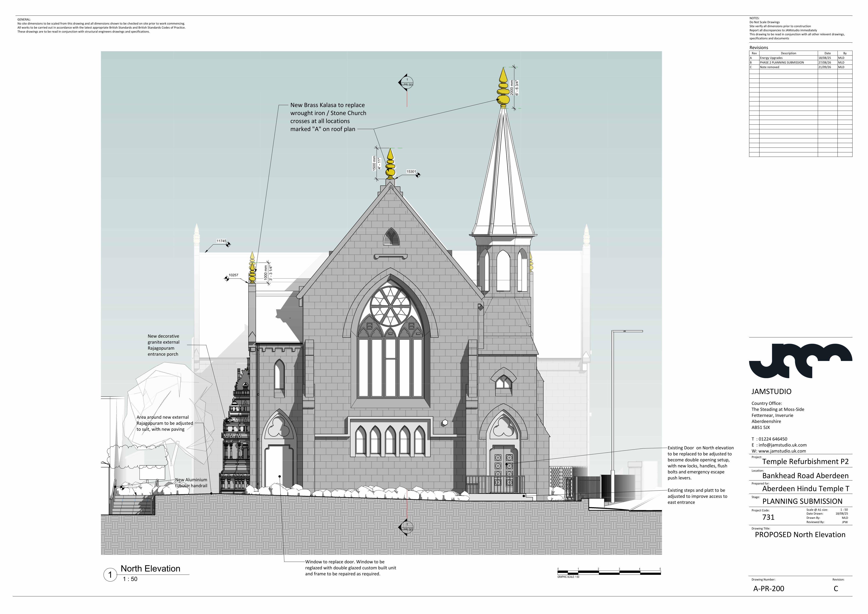Click the 'Bankhead Road Aberdeen' location
Screen dimensions: 868x614
coord(806,476)
